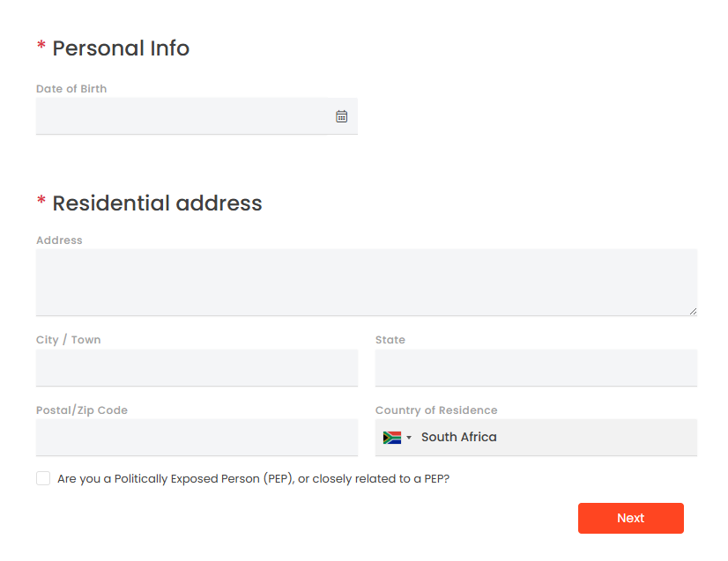Click the State field label
This screenshot has height=561, width=728.
click(x=390, y=340)
